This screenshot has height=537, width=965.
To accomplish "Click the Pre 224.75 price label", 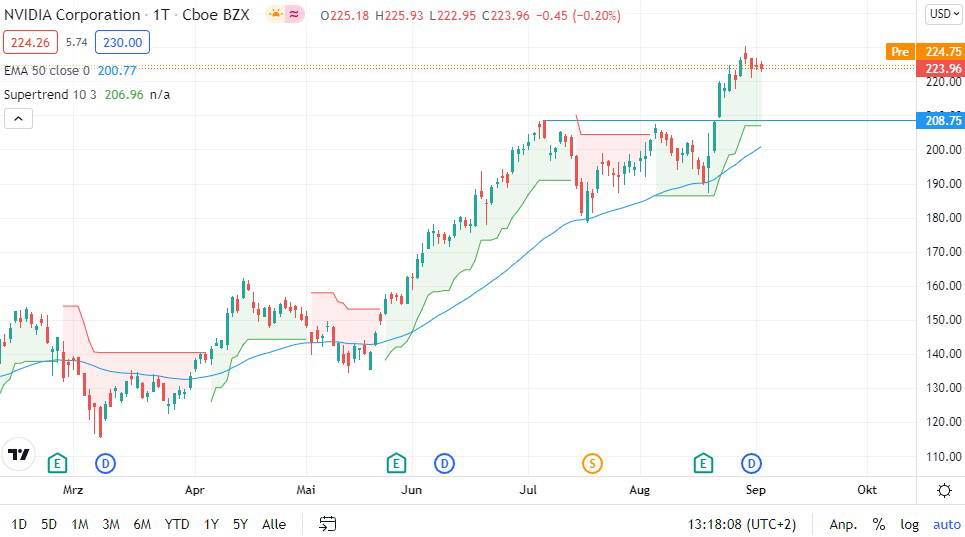I will (x=924, y=52).
